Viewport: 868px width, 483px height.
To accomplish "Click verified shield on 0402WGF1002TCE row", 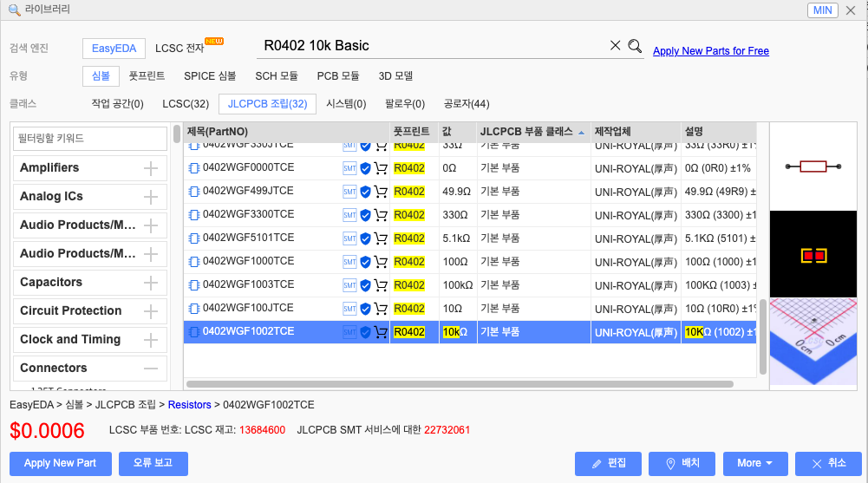I will [x=365, y=332].
